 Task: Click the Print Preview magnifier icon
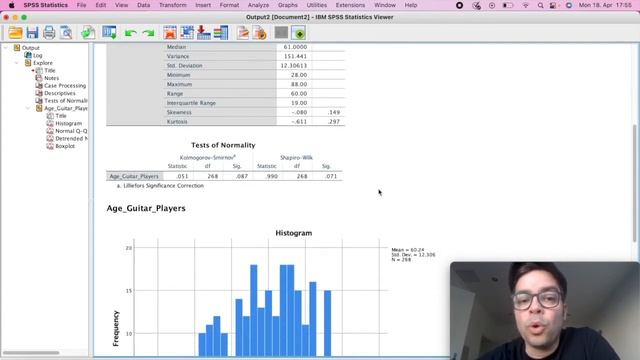click(x=66, y=33)
